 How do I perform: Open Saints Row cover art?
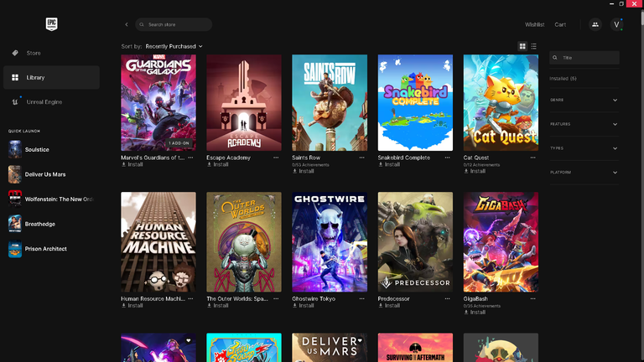[330, 102]
